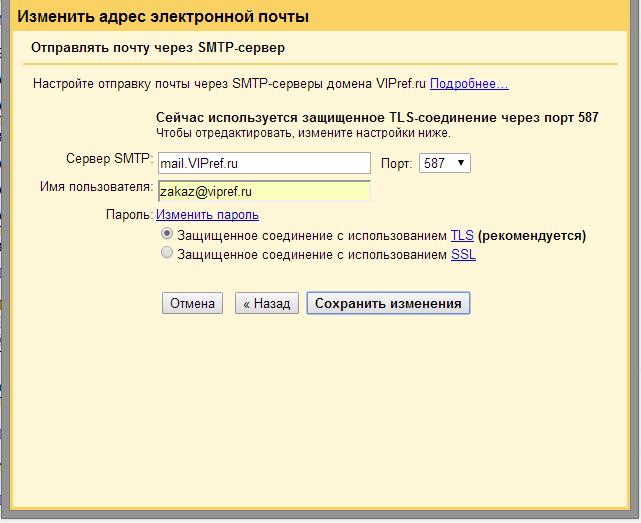Screen dimensions: 641x523
Task: Open the port 587 dropdown
Action: click(x=444, y=163)
